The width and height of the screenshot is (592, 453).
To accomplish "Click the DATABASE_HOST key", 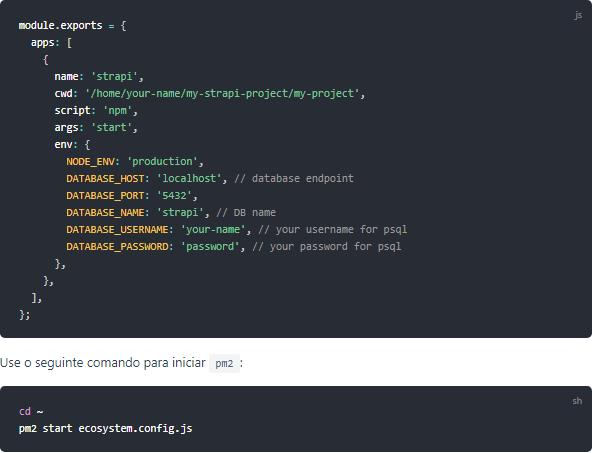I will point(105,179).
